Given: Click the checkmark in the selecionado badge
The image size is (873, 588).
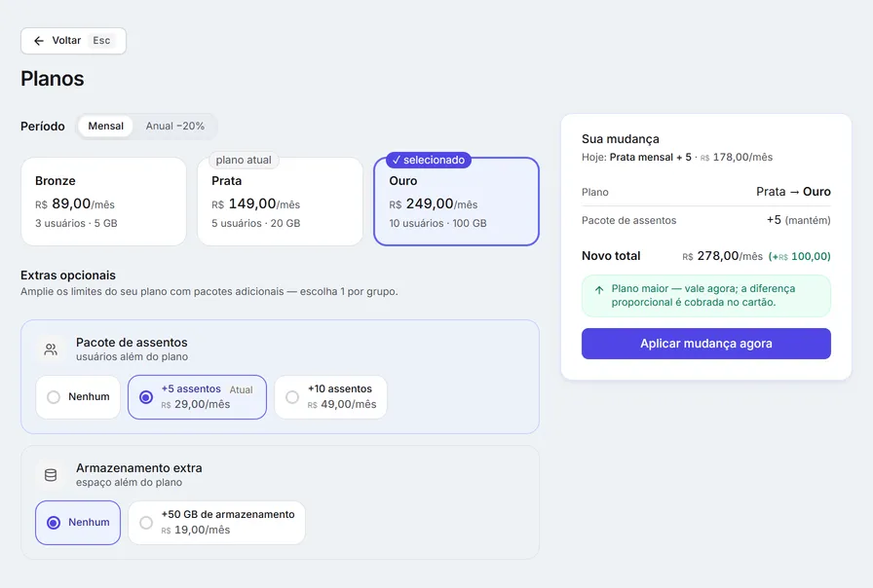Looking at the screenshot, I should coord(397,161).
